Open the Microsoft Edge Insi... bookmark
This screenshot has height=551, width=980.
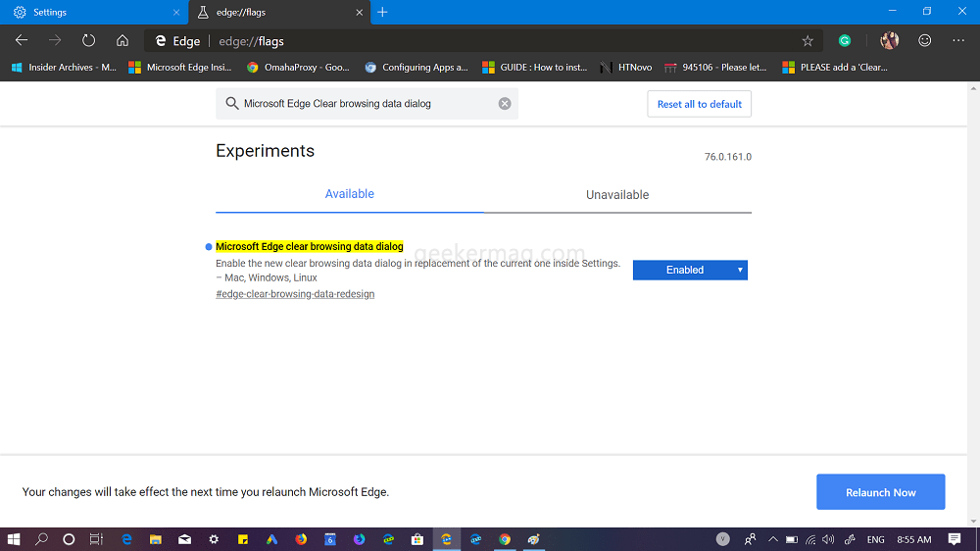(x=180, y=68)
